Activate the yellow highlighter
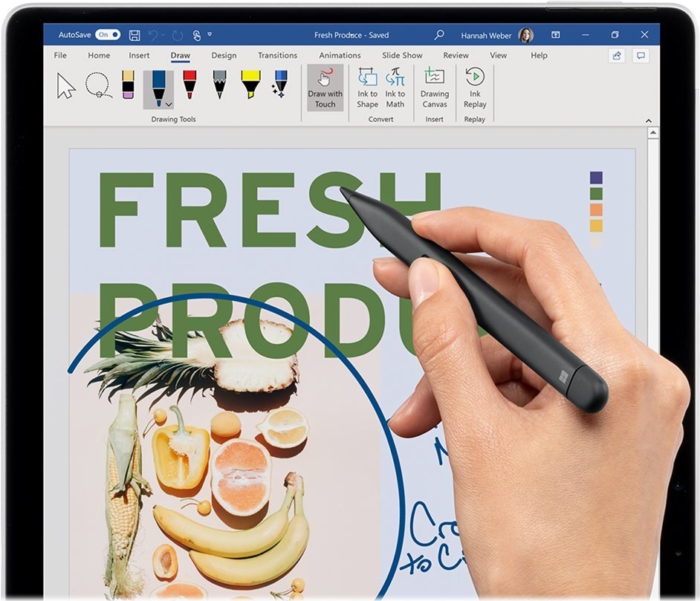This screenshot has width=700, height=601. 250,85
